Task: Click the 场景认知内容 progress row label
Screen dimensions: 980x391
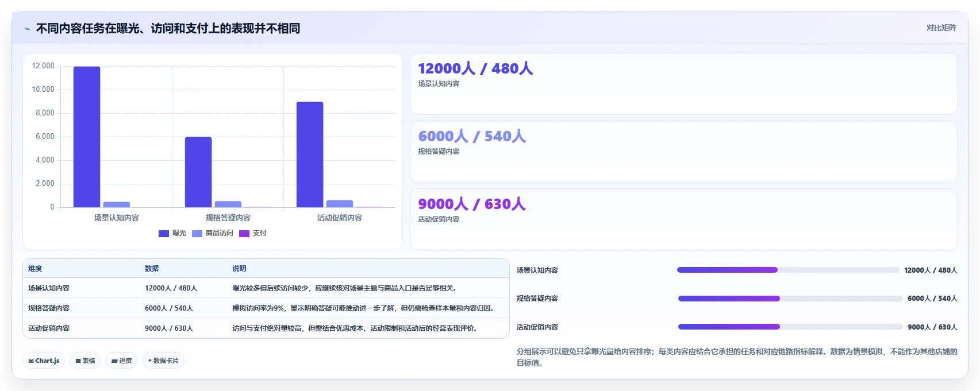Action: (537, 270)
